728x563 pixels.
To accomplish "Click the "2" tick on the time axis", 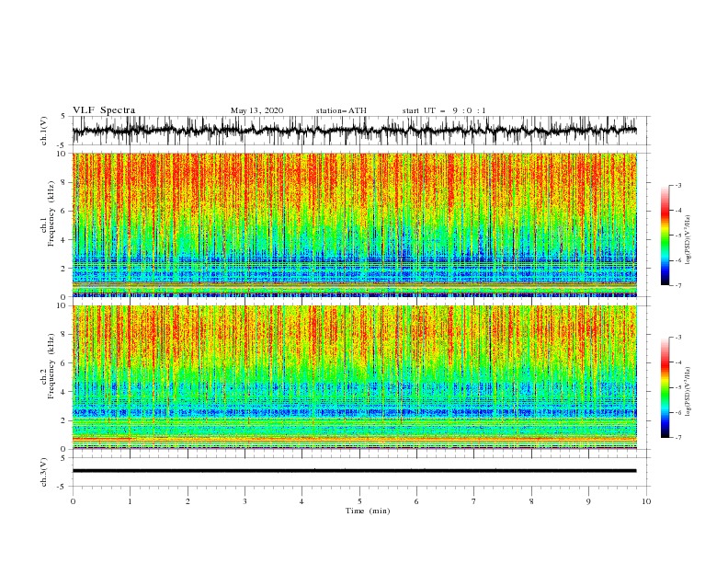I will (x=188, y=501).
